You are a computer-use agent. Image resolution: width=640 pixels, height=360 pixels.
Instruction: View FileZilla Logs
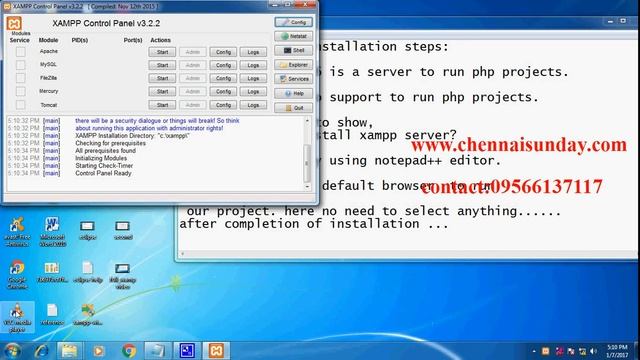point(253,78)
